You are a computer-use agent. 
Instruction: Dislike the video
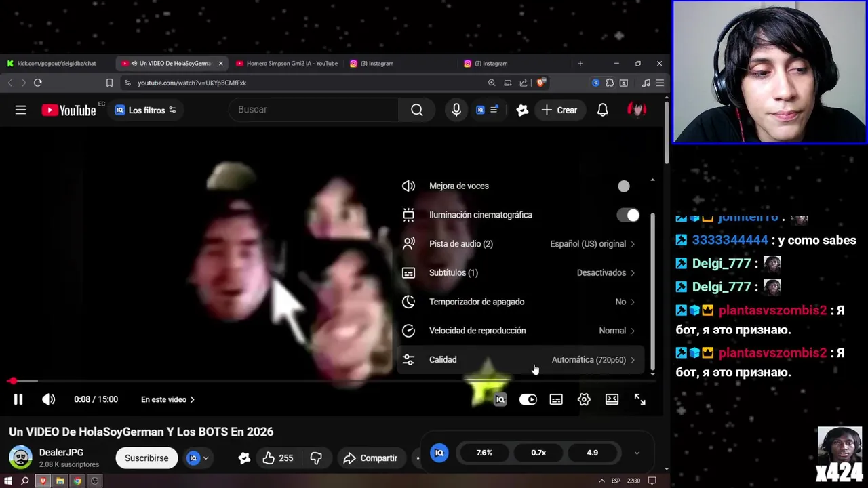point(316,458)
